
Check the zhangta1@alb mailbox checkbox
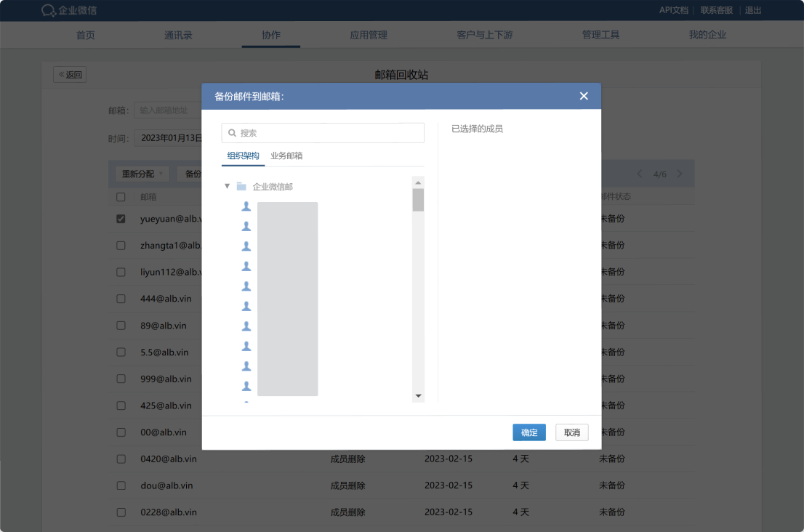pos(121,245)
